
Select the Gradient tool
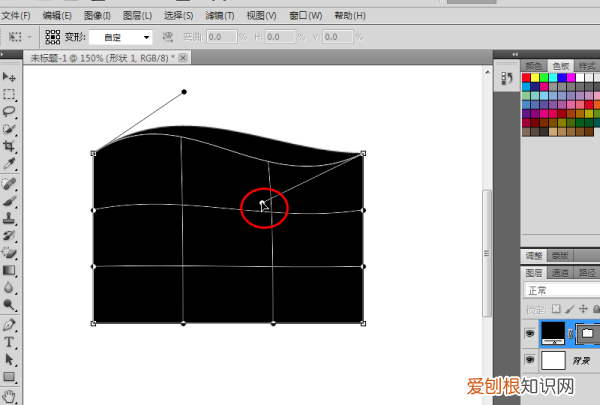(9, 270)
